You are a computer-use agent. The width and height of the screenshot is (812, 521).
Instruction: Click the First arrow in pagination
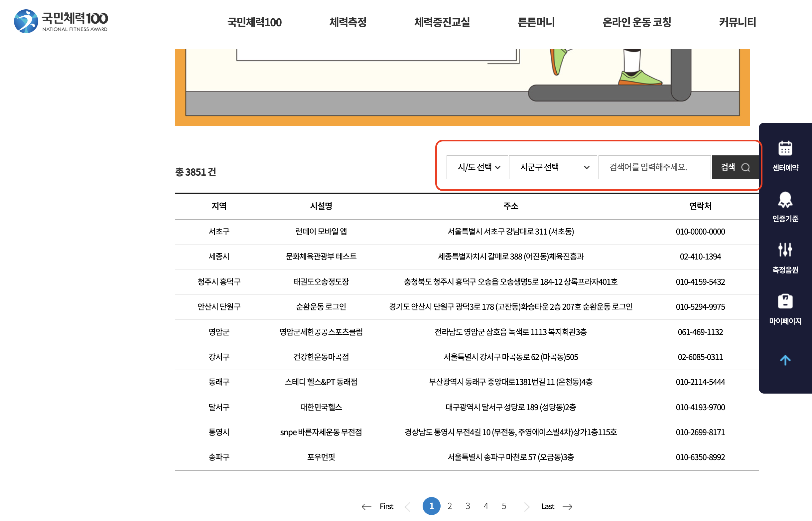click(x=367, y=506)
